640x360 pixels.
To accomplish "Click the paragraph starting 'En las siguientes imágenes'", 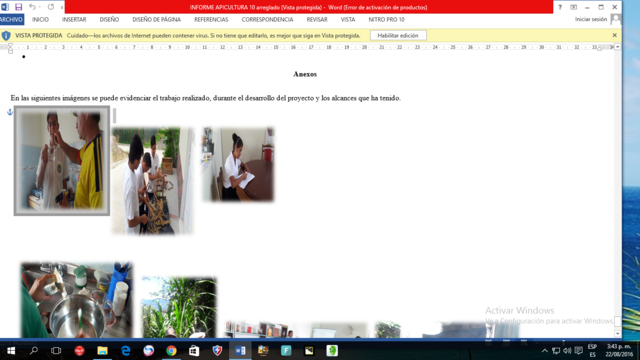I will 206,98.
